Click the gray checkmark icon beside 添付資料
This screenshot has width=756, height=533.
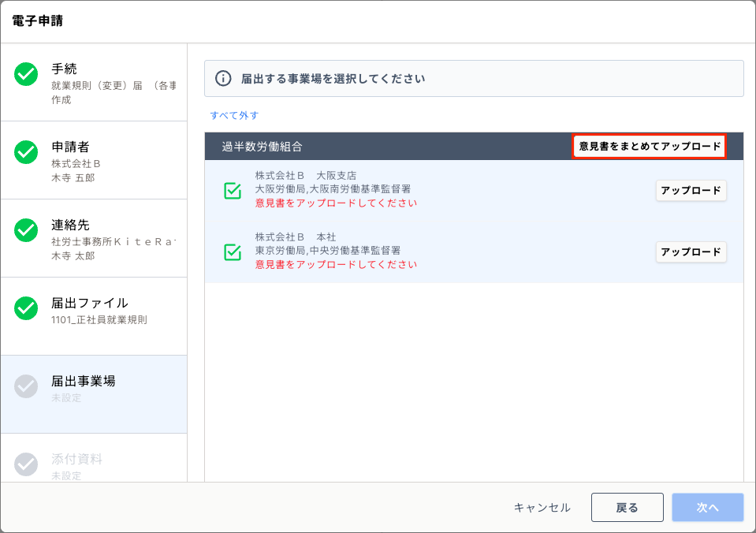coord(26,464)
